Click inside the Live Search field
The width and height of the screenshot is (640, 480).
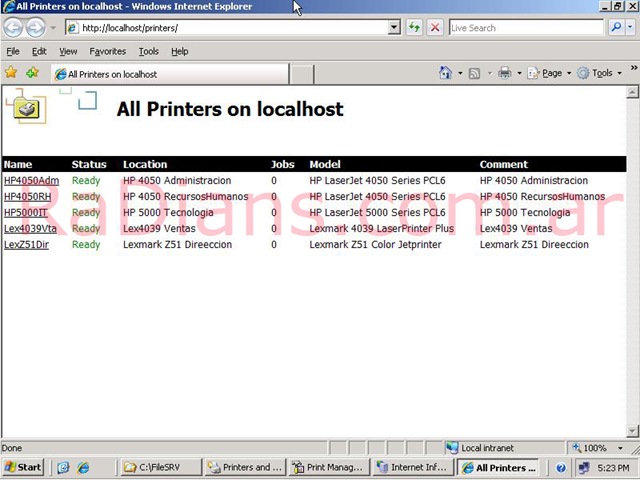(x=525, y=28)
